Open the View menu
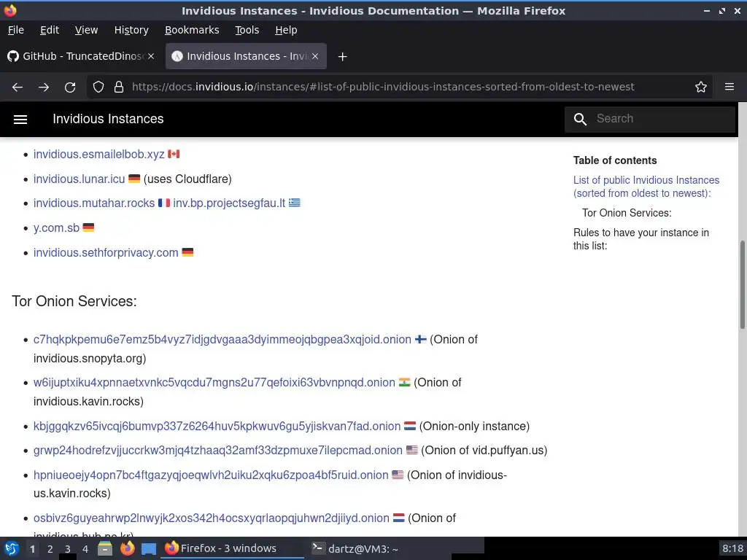The image size is (747, 560). (x=86, y=30)
